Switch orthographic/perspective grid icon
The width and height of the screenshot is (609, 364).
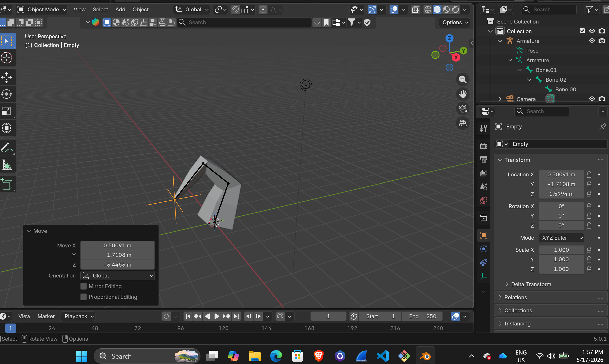463,123
